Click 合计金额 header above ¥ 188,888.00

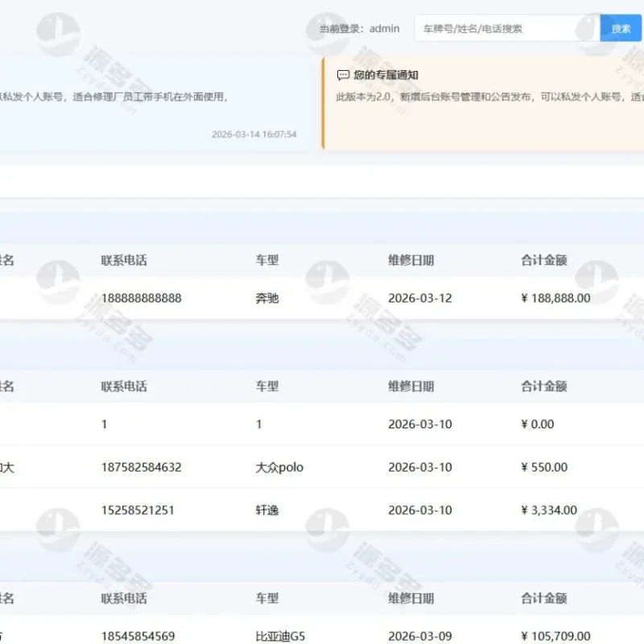(x=544, y=260)
